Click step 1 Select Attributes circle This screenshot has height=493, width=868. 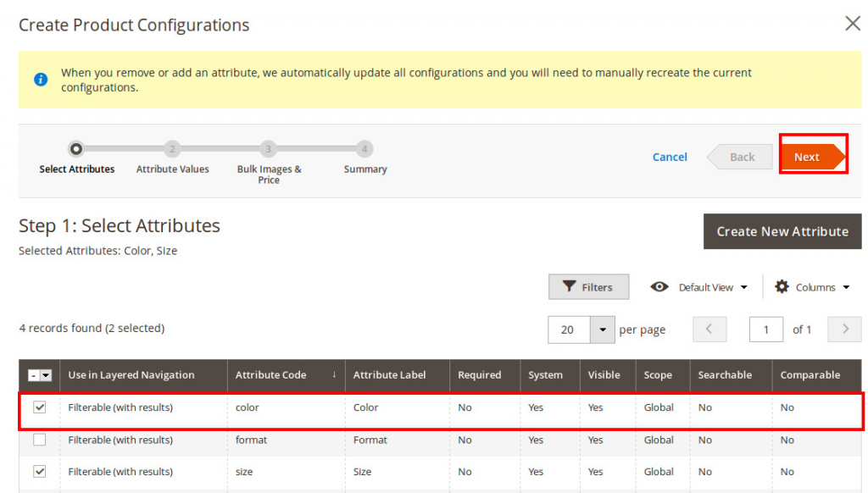point(76,149)
